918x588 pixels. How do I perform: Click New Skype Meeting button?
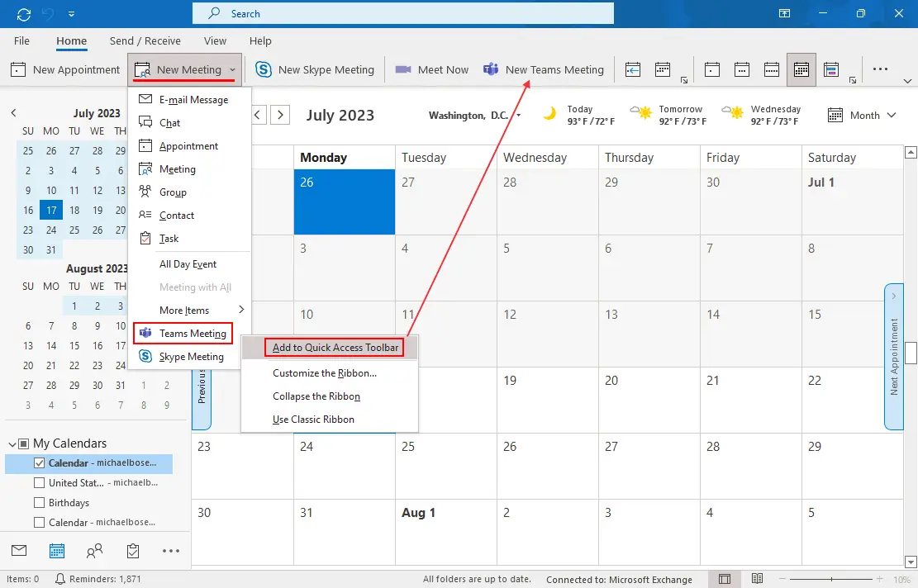pos(315,69)
